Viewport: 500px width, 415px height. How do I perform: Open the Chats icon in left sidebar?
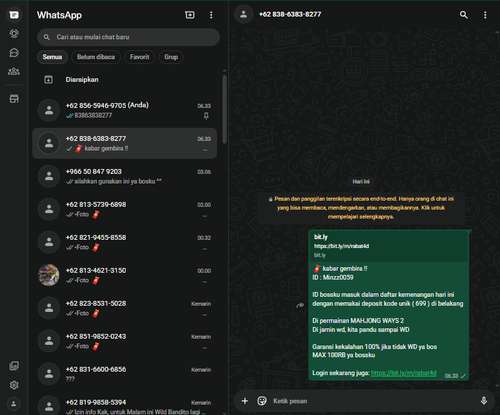[14, 15]
